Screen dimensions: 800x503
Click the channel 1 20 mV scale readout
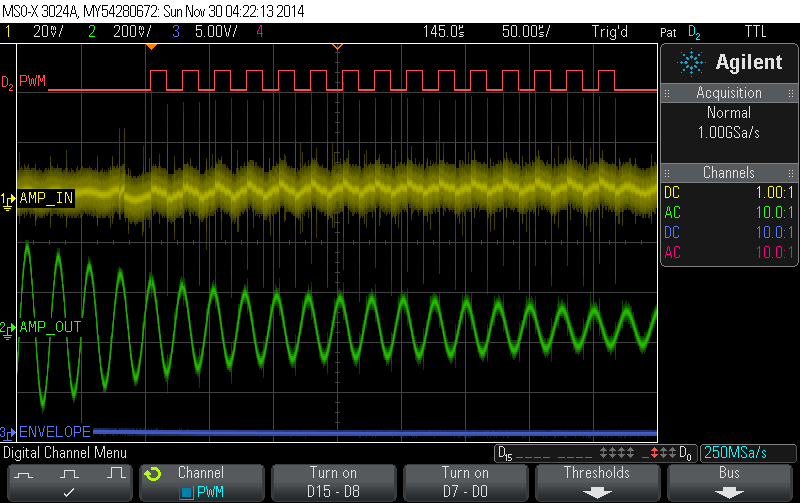coord(45,32)
